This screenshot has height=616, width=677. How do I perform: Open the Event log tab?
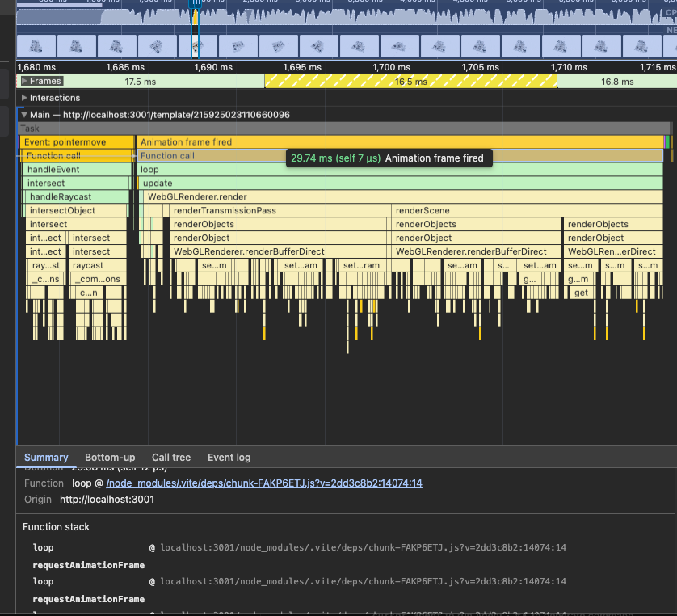pyautogui.click(x=229, y=458)
